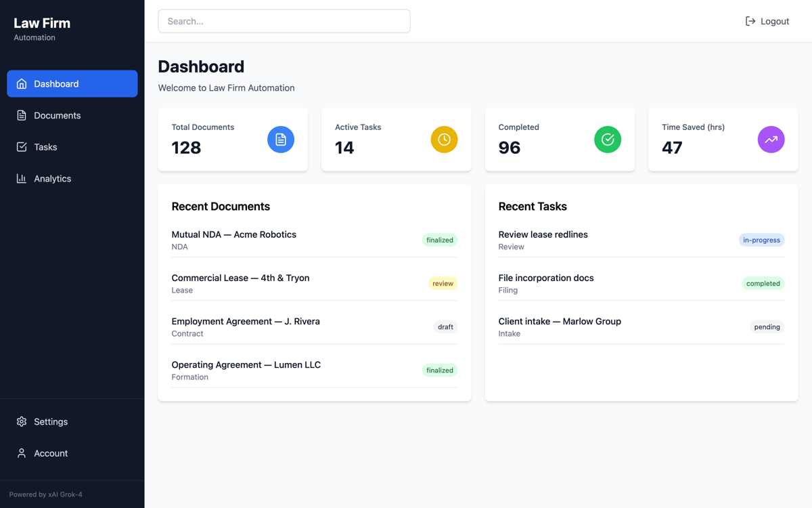This screenshot has height=508, width=812.
Task: Open Mutual NDA — Acme Robotics document
Action: coord(234,234)
